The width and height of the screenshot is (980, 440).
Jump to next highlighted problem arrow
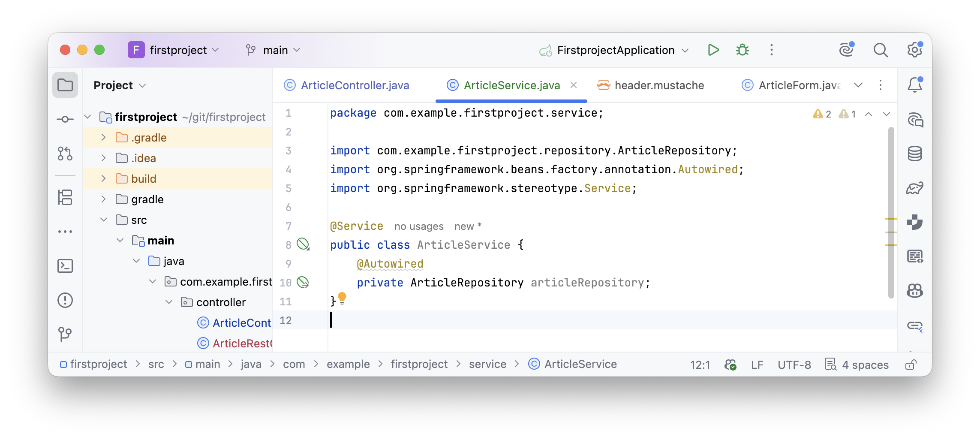pyautogui.click(x=887, y=114)
